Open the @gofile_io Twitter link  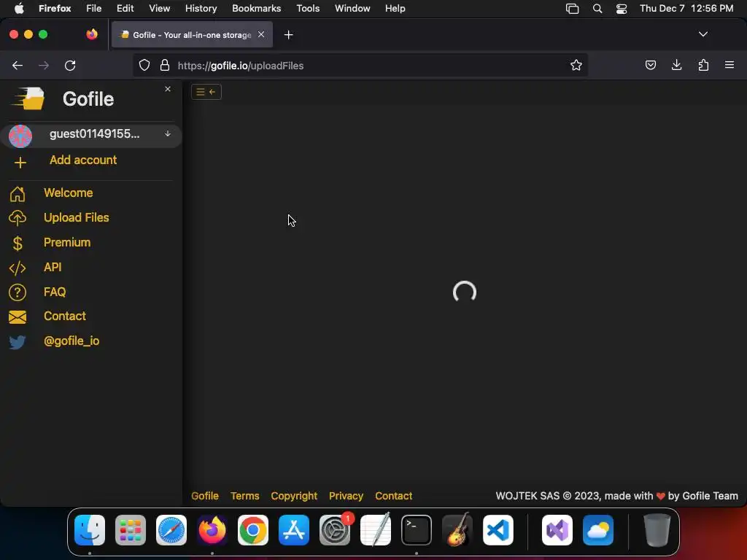[71, 341]
